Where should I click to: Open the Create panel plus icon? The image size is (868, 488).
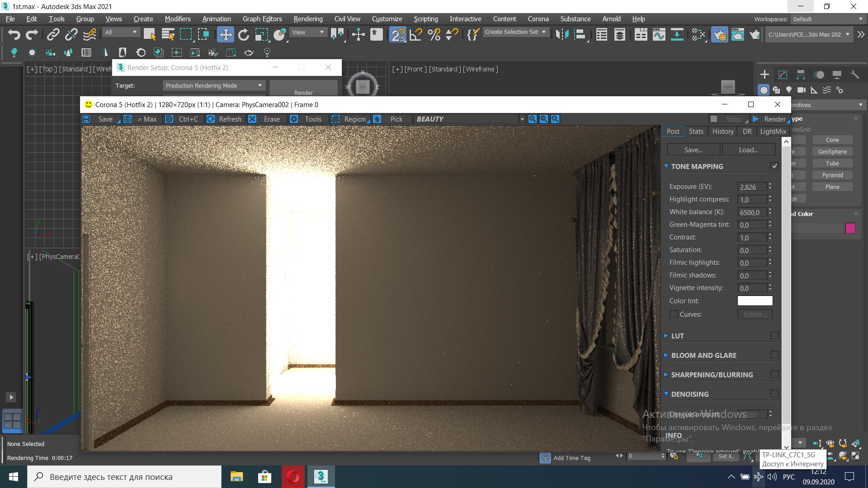pos(764,75)
